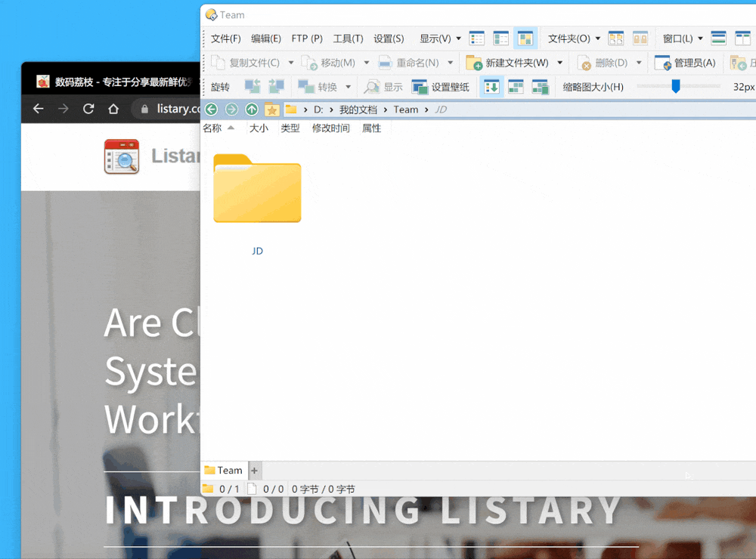Go to browser home page icon
This screenshot has height=559, width=756.
(113, 109)
